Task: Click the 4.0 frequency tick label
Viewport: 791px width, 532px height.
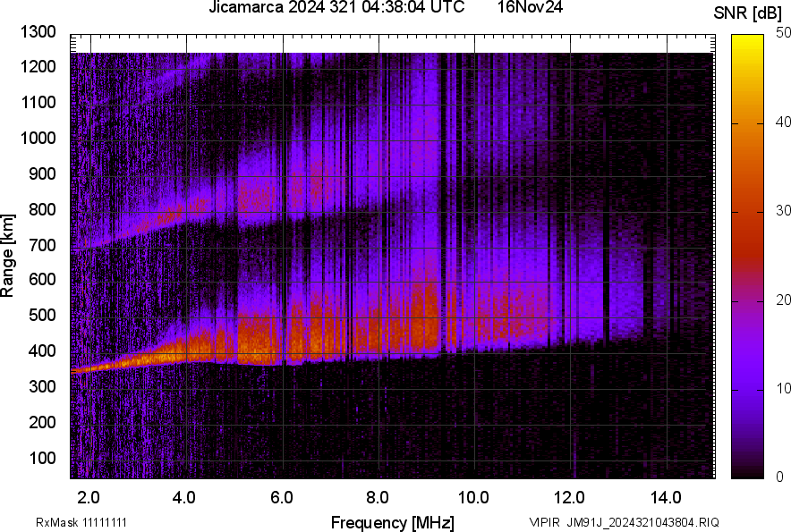Action: [x=184, y=498]
